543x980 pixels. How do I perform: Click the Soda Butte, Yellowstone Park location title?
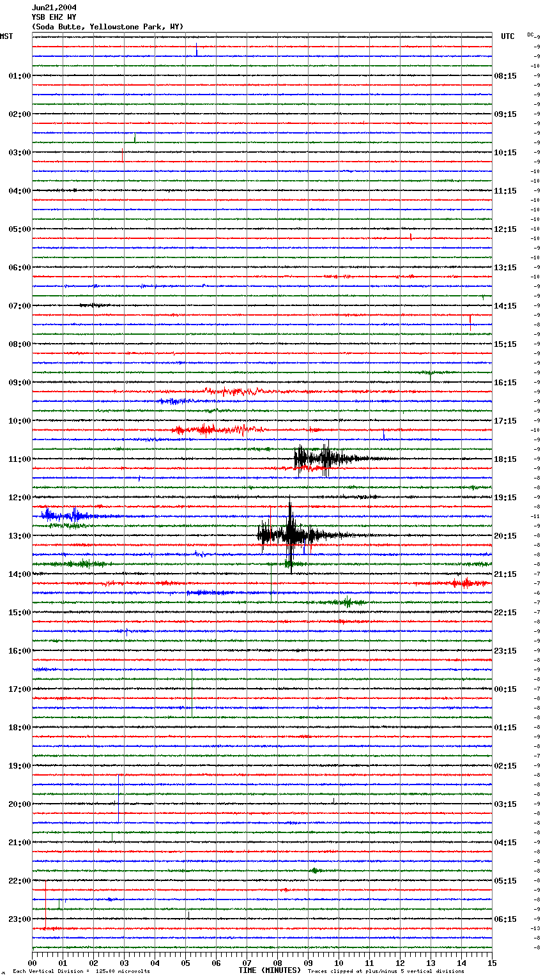[108, 27]
